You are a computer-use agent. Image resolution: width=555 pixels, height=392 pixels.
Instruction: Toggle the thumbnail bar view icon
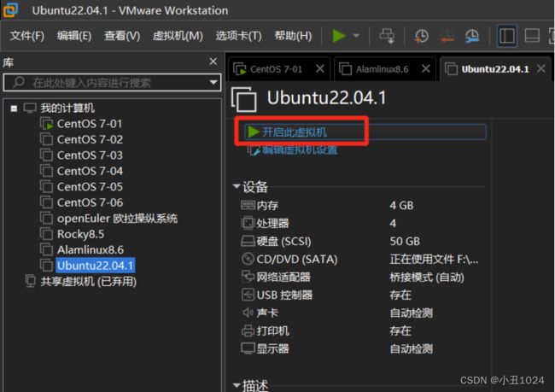(532, 36)
